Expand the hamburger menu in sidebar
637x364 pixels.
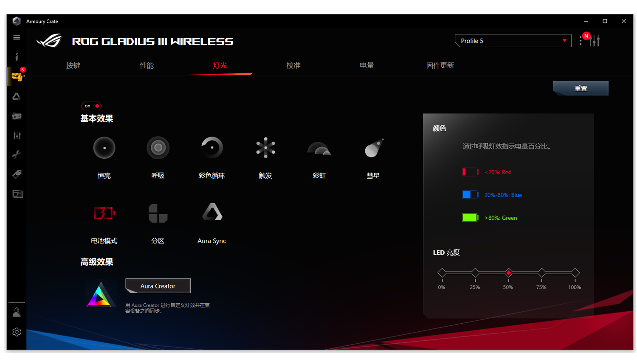(x=17, y=38)
